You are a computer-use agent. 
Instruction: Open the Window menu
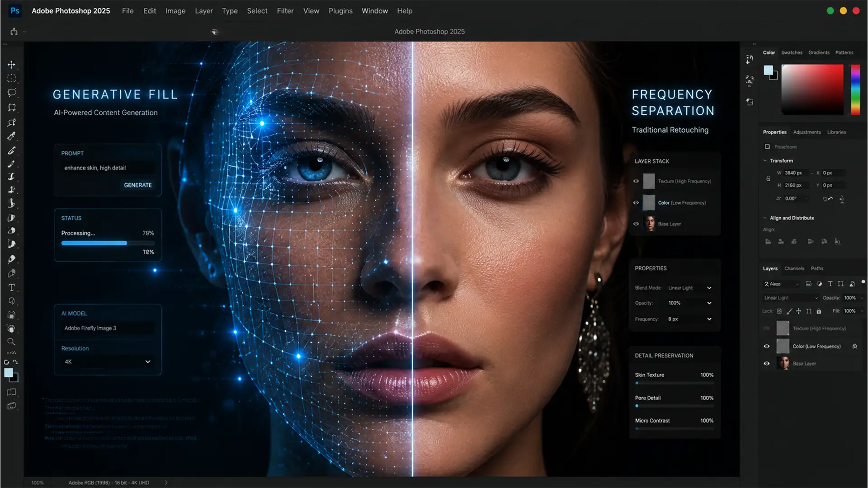[x=375, y=11]
